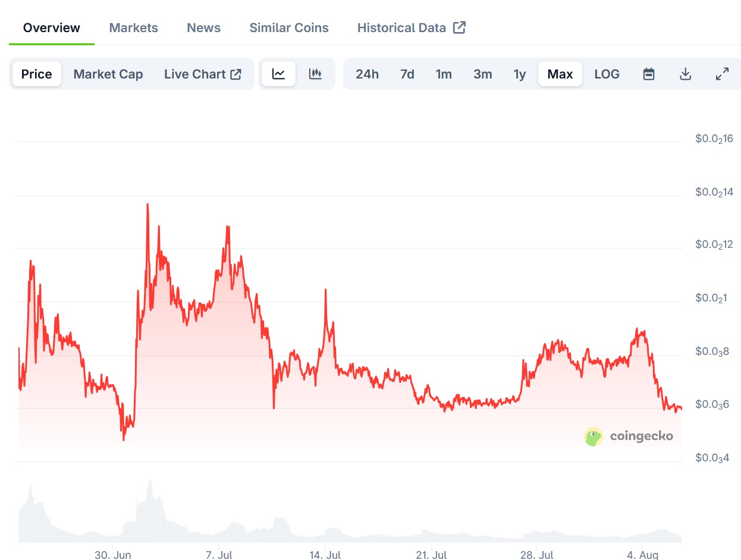The image size is (741, 560).
Task: Click the 28. Jul axis label
Action: pyautogui.click(x=536, y=555)
